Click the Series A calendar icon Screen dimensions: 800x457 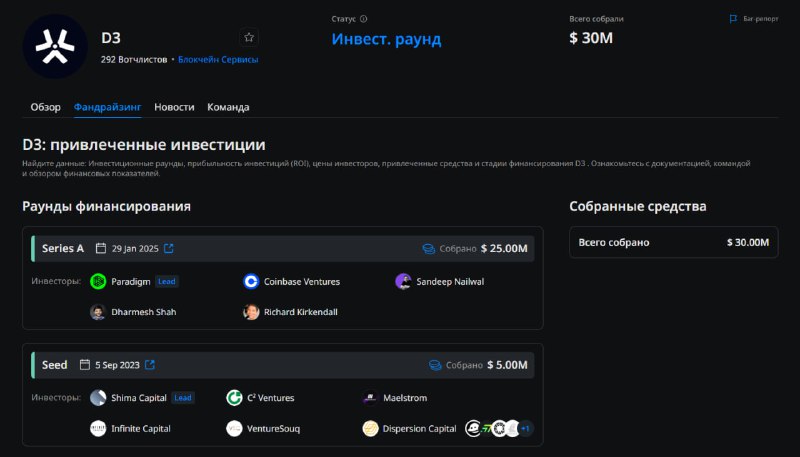[x=101, y=248]
